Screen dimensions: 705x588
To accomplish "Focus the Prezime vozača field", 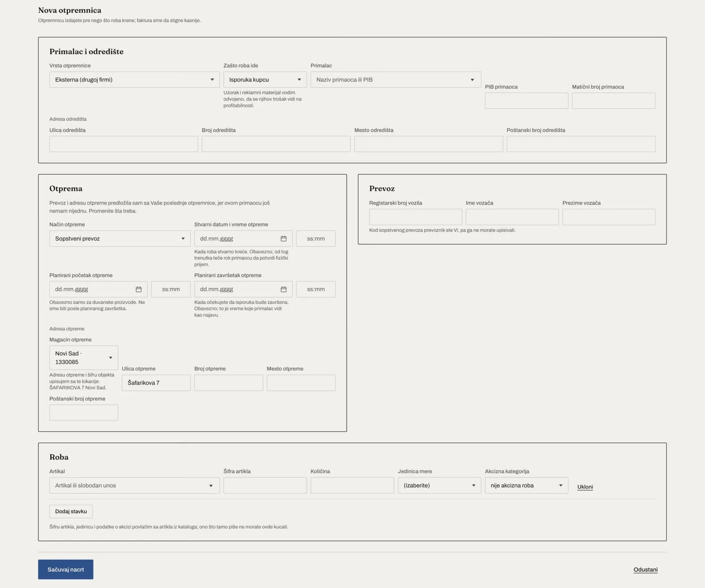I will tap(608, 217).
